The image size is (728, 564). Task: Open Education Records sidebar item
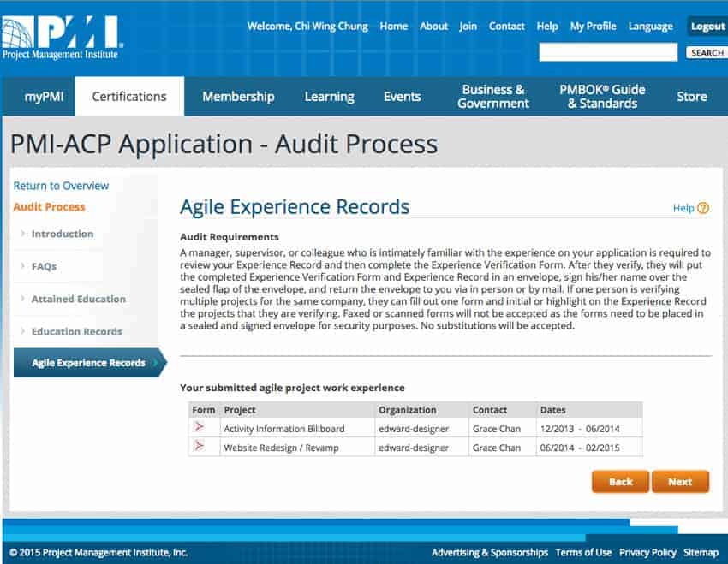coord(76,331)
